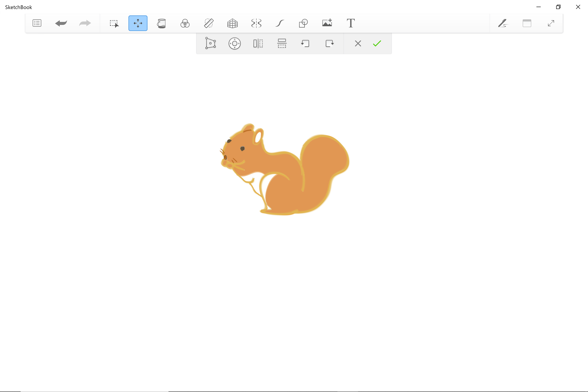Select the Text tool

351,23
